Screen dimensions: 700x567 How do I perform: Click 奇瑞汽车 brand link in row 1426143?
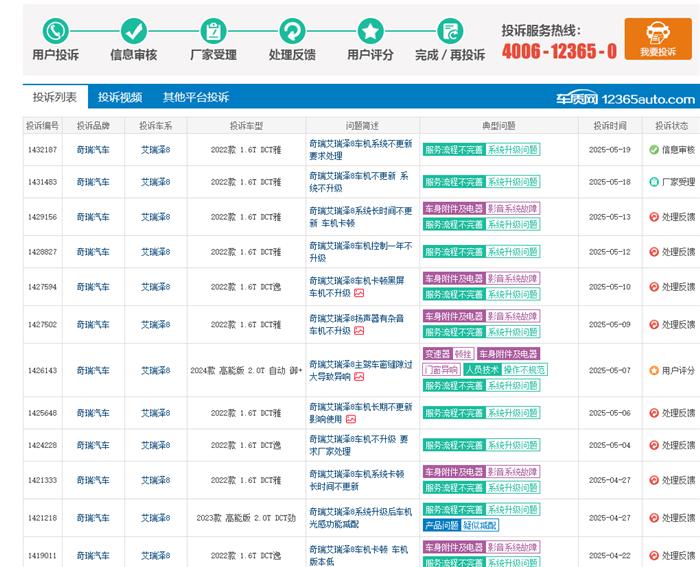(x=93, y=370)
